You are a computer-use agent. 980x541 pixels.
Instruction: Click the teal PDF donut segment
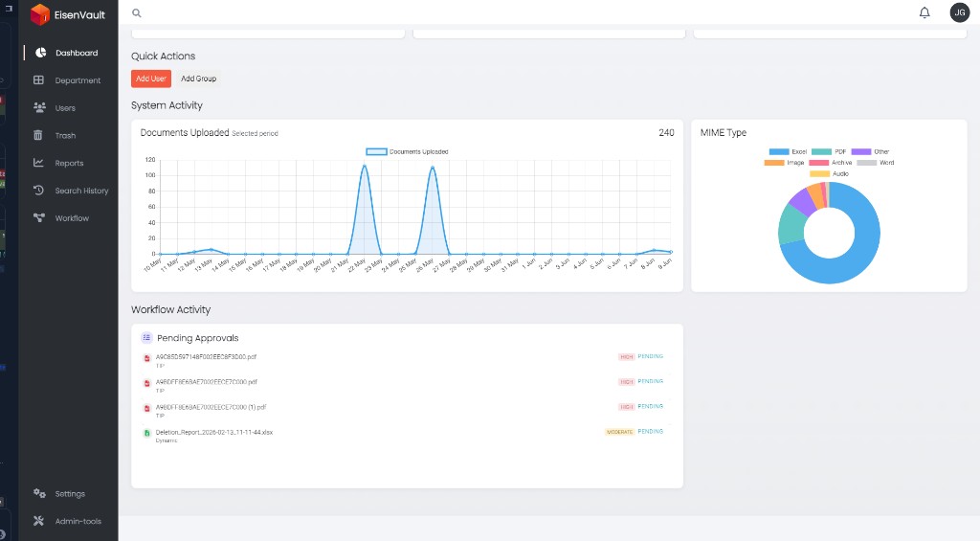click(x=791, y=224)
